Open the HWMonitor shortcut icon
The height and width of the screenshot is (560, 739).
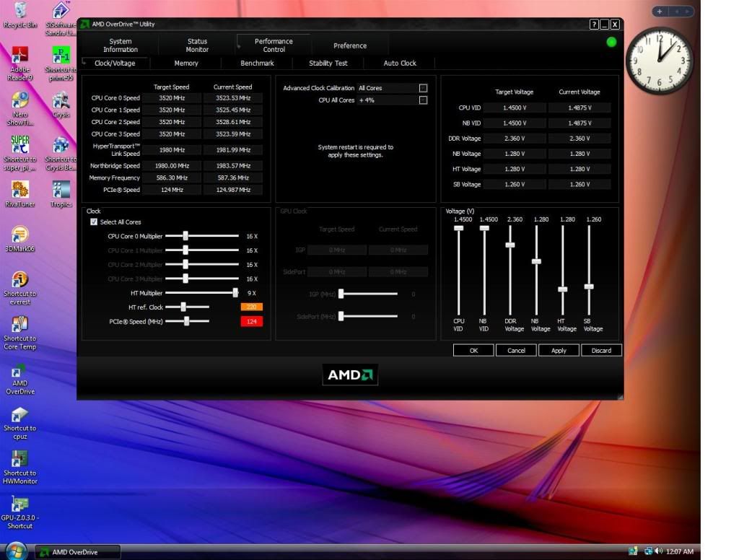point(19,467)
